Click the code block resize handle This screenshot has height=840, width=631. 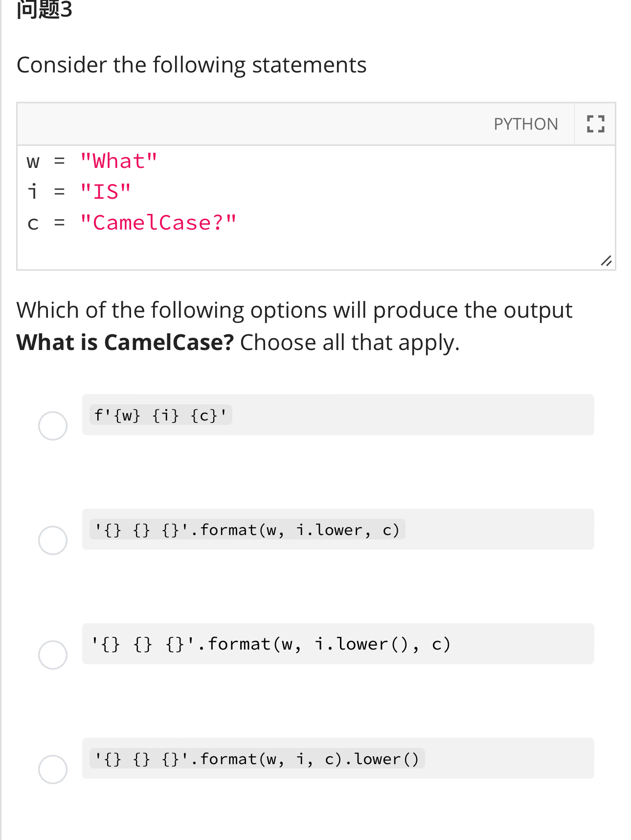pos(606,261)
